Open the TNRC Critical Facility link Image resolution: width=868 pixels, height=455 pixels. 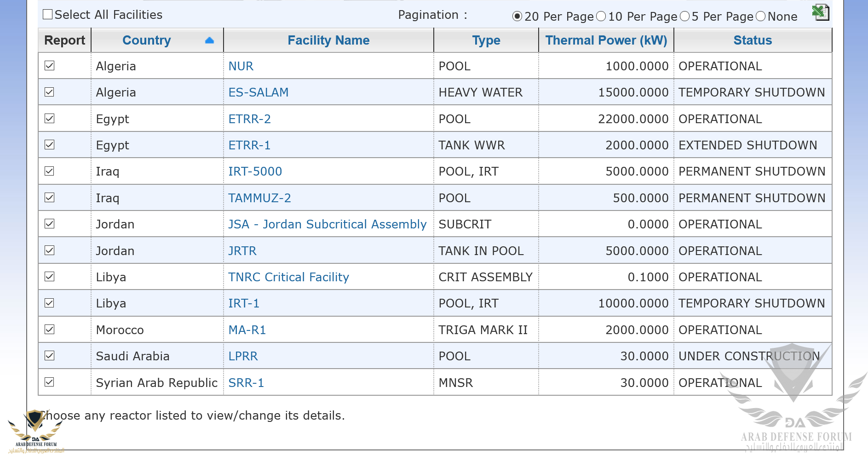point(289,277)
